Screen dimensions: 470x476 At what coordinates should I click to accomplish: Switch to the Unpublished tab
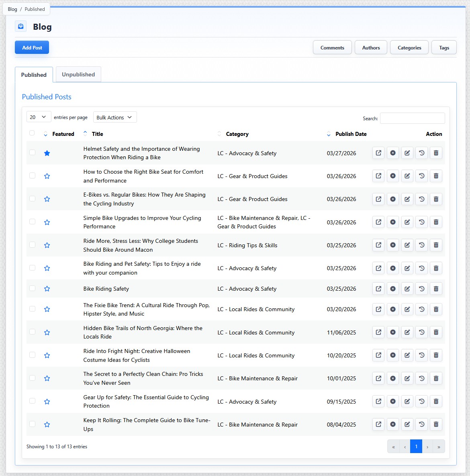(78, 74)
